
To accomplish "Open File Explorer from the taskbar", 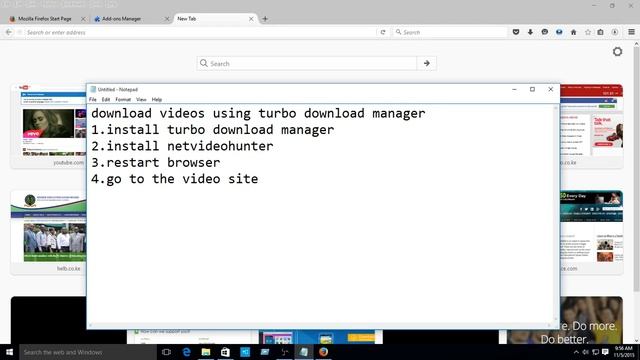I will tap(206, 352).
